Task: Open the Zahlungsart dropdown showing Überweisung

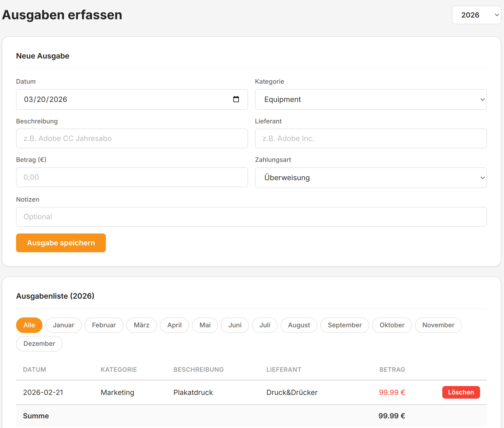Action: tap(370, 178)
